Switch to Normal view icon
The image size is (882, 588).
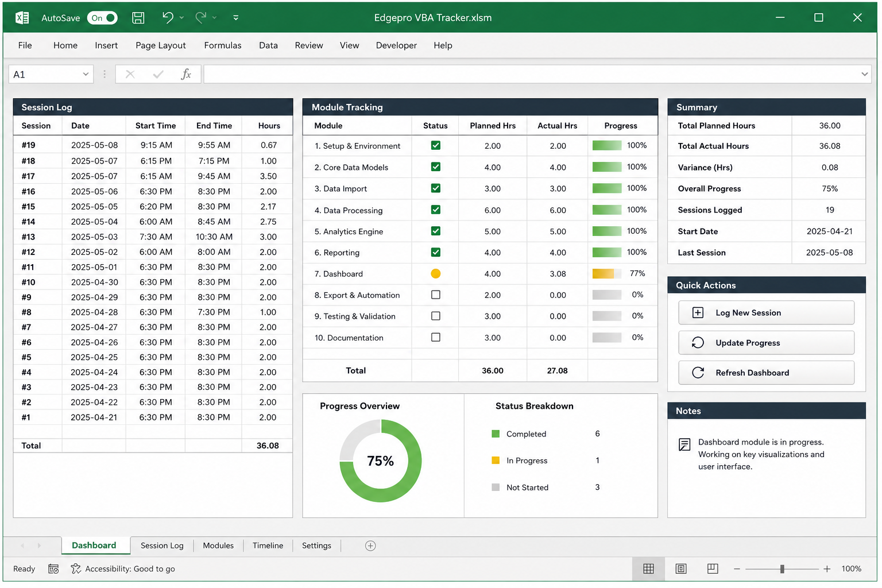coord(649,568)
